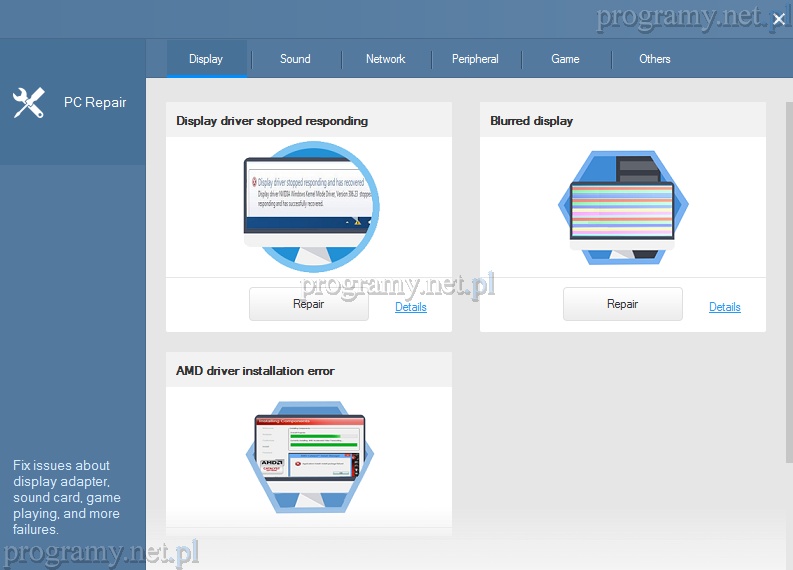793x570 pixels.
Task: View Details link for Blurred display
Action: pyautogui.click(x=725, y=307)
